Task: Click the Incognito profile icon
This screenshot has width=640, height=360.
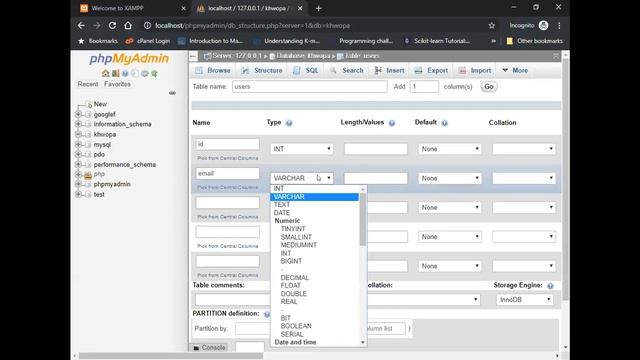Action: tap(543, 25)
